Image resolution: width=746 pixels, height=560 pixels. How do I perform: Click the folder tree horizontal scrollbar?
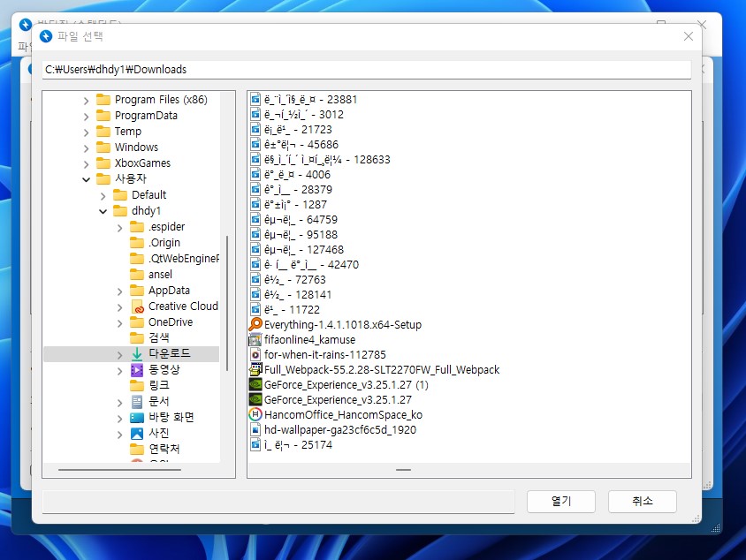(119, 470)
